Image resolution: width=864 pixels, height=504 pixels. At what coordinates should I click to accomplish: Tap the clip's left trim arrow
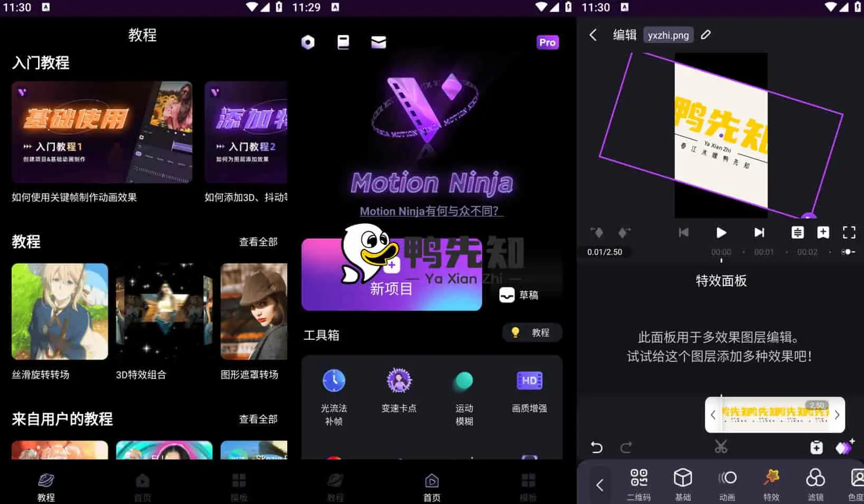713,415
